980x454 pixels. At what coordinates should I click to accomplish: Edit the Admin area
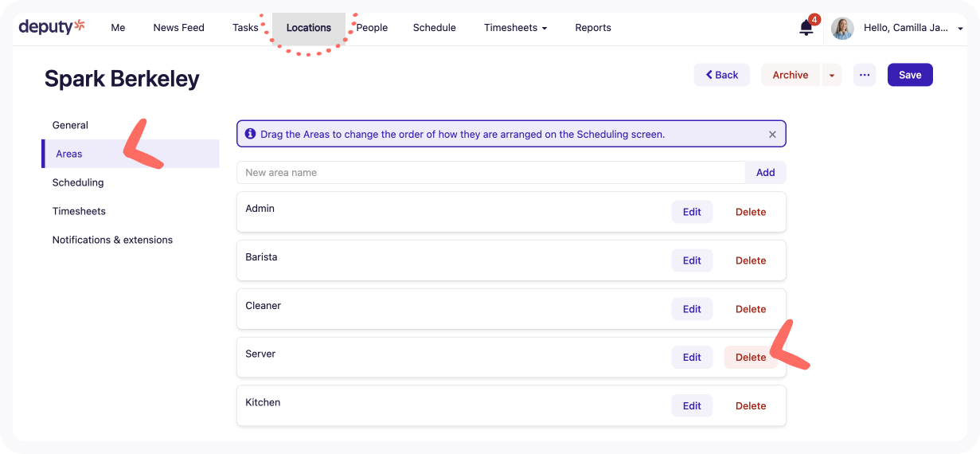coord(692,212)
